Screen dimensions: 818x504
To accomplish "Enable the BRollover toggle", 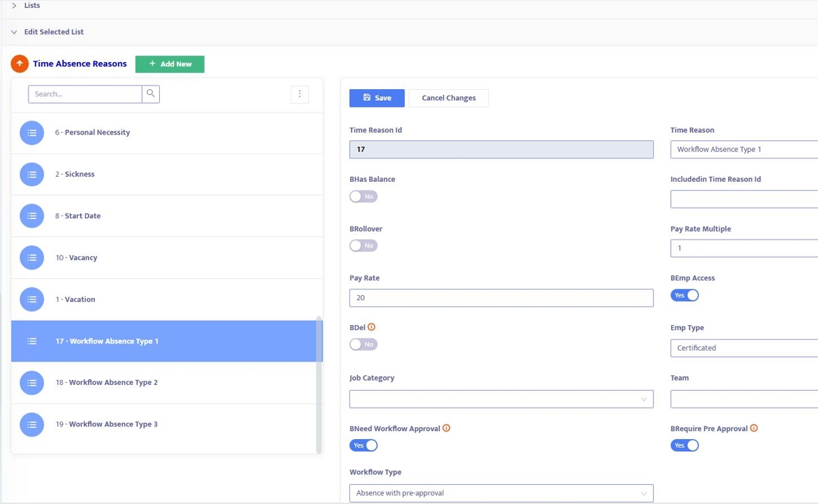I will click(363, 245).
